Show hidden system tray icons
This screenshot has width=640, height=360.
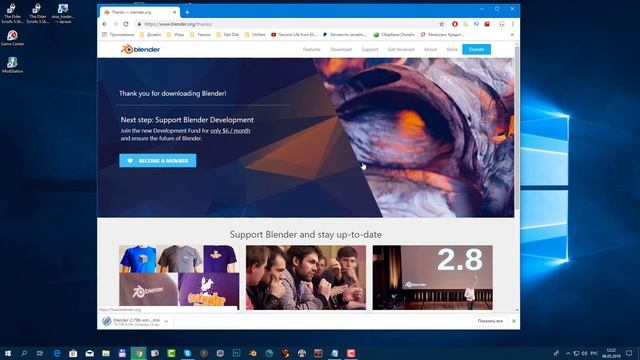click(568, 353)
